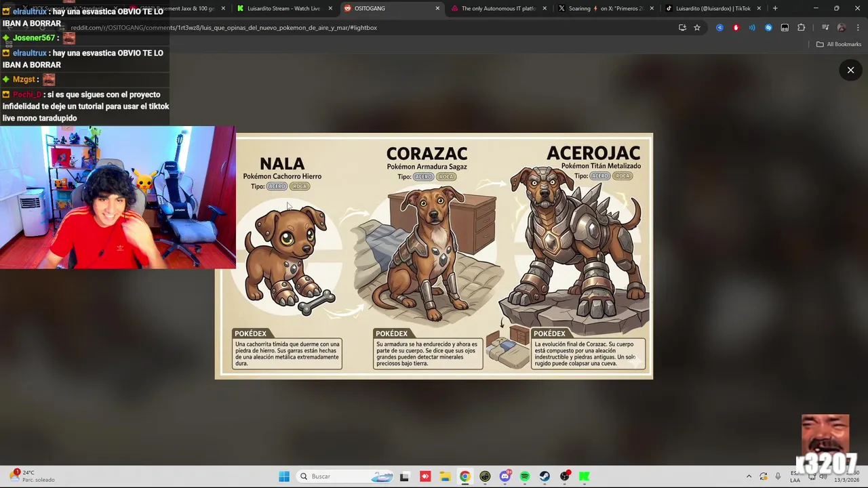
Task: Click the blue sound waves extension icon
Action: tap(752, 28)
